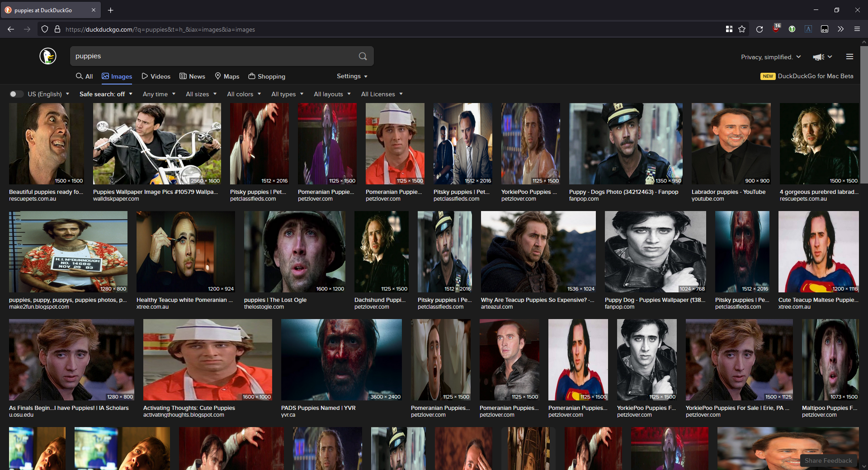Open the All layouts filter dropdown
Image resolution: width=868 pixels, height=470 pixels.
point(332,94)
